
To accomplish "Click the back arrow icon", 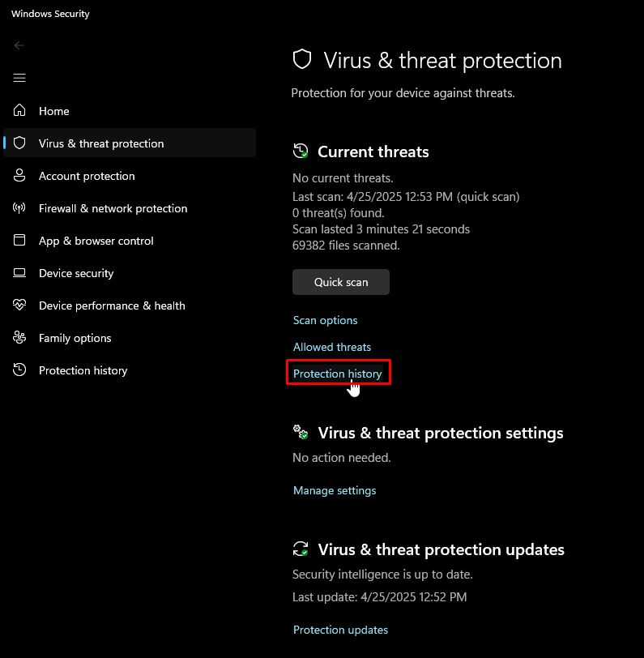I will pyautogui.click(x=19, y=45).
